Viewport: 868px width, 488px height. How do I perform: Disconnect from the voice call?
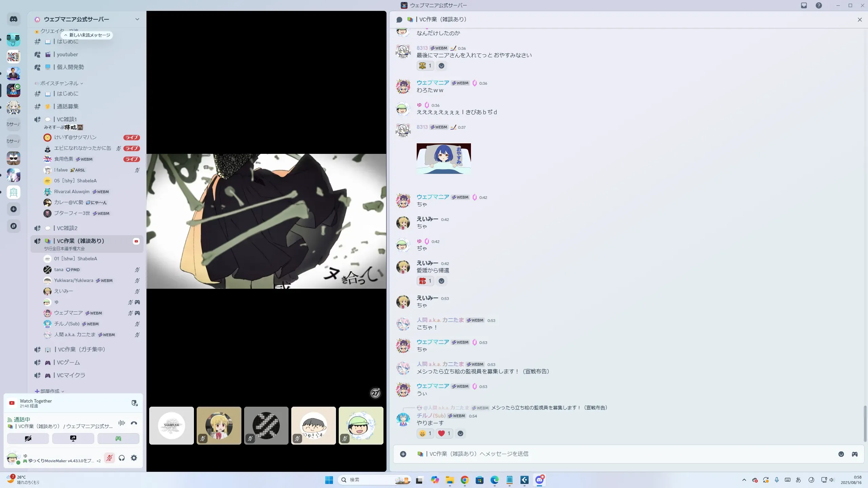(134, 423)
